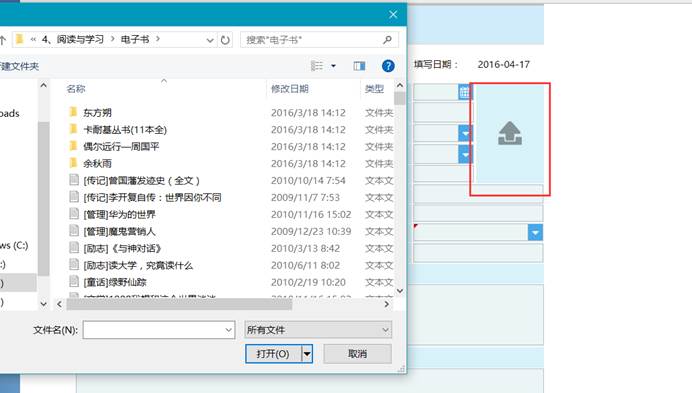This screenshot has height=393, width=692.
Task: Open the 打开 button split arrow
Action: [x=307, y=354]
